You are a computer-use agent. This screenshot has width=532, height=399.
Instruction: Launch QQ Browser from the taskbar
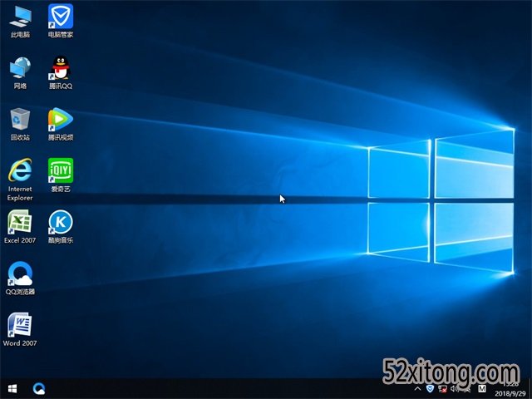click(39, 388)
